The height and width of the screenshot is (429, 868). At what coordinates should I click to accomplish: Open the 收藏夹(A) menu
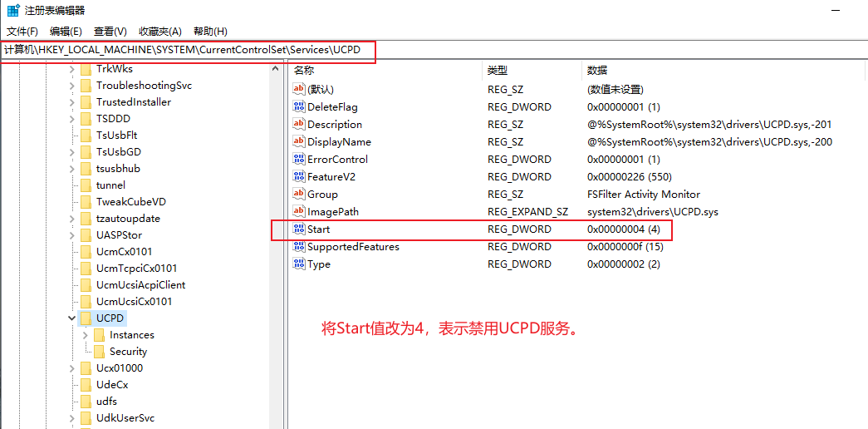(160, 32)
